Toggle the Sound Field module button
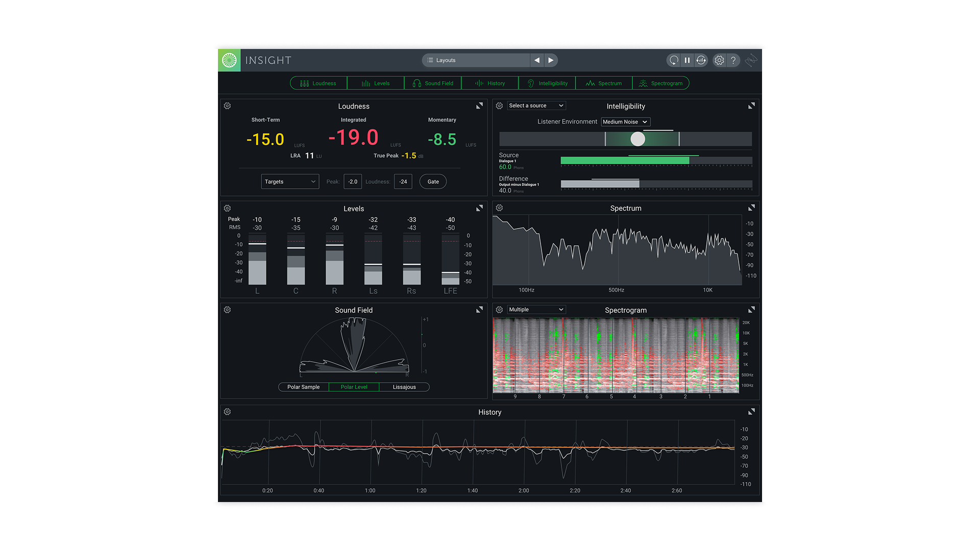The width and height of the screenshot is (980, 551). [433, 83]
